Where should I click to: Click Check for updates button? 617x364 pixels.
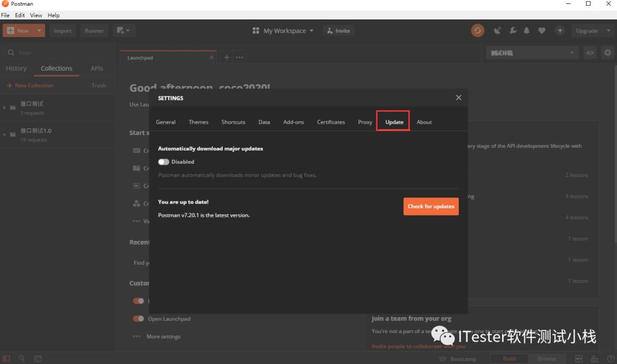431,207
